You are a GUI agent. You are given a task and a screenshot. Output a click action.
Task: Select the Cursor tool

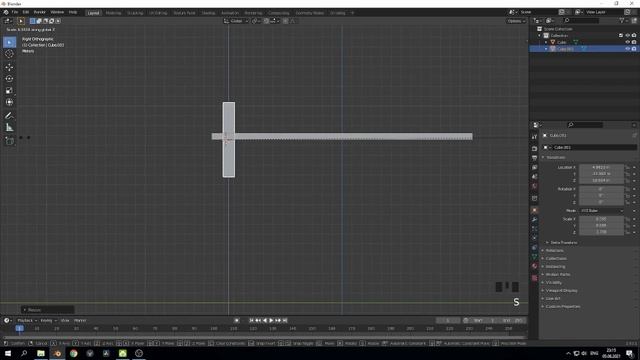9,54
